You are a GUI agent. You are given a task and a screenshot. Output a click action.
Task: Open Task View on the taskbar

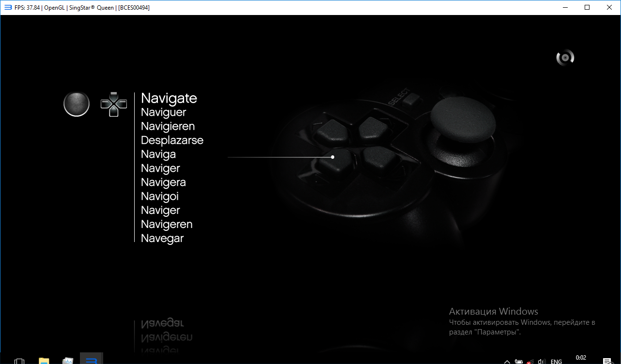click(x=19, y=361)
